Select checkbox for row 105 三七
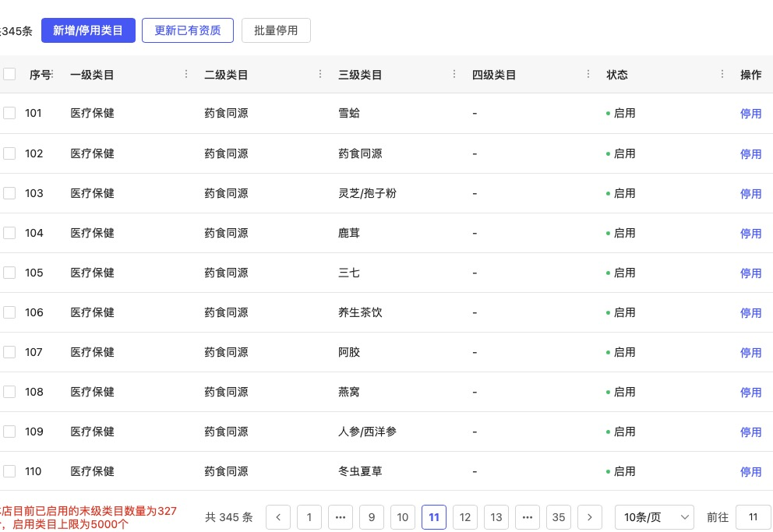The height and width of the screenshot is (532, 773). click(x=9, y=273)
